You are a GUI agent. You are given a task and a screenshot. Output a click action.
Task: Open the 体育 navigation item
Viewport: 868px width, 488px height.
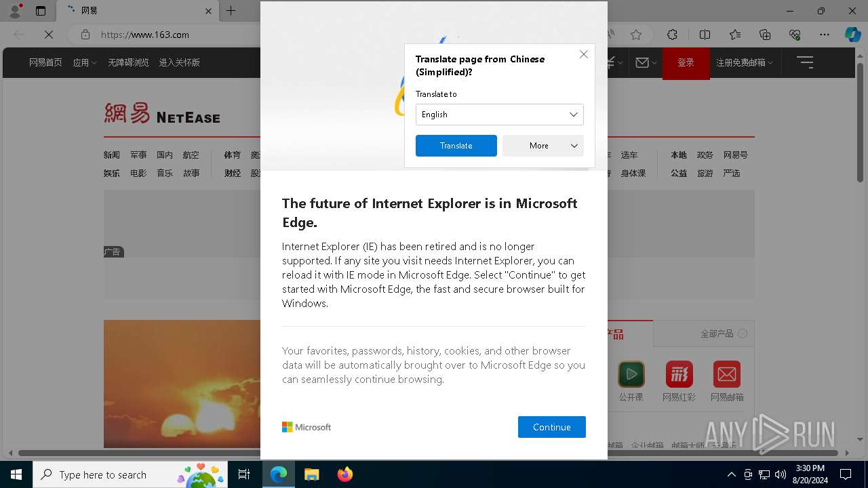click(x=233, y=155)
